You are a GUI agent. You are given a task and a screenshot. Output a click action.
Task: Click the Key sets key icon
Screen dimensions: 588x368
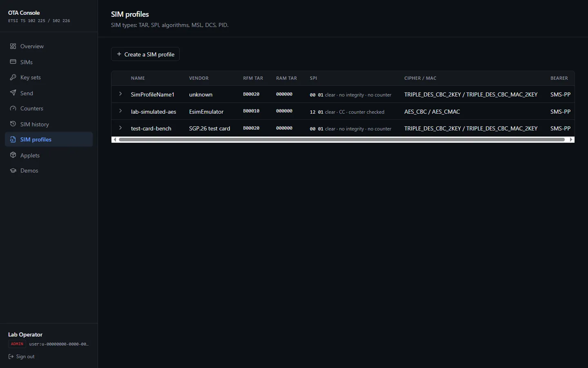pyautogui.click(x=13, y=77)
